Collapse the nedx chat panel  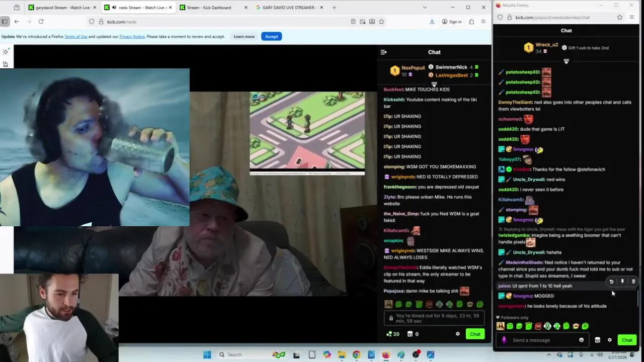click(x=383, y=52)
